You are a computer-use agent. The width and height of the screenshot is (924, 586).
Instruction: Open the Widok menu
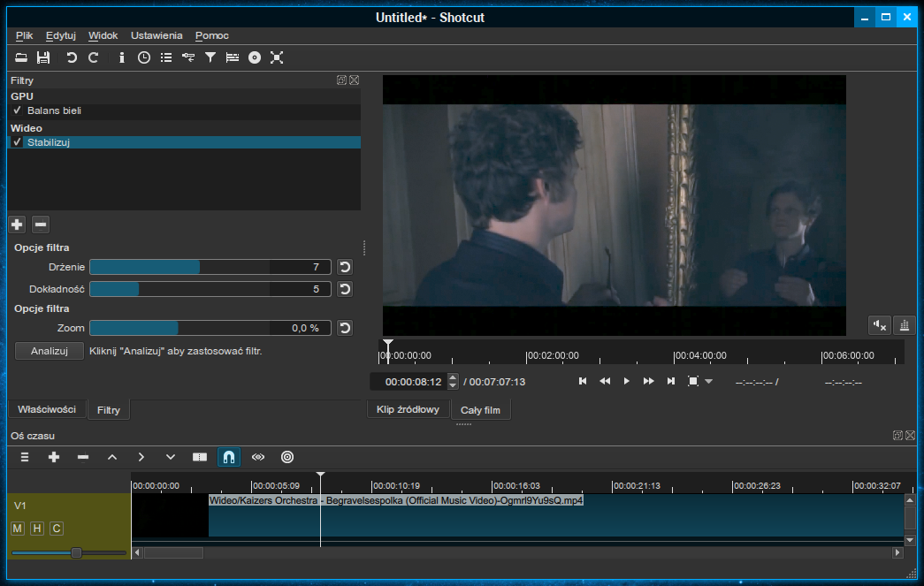point(103,35)
